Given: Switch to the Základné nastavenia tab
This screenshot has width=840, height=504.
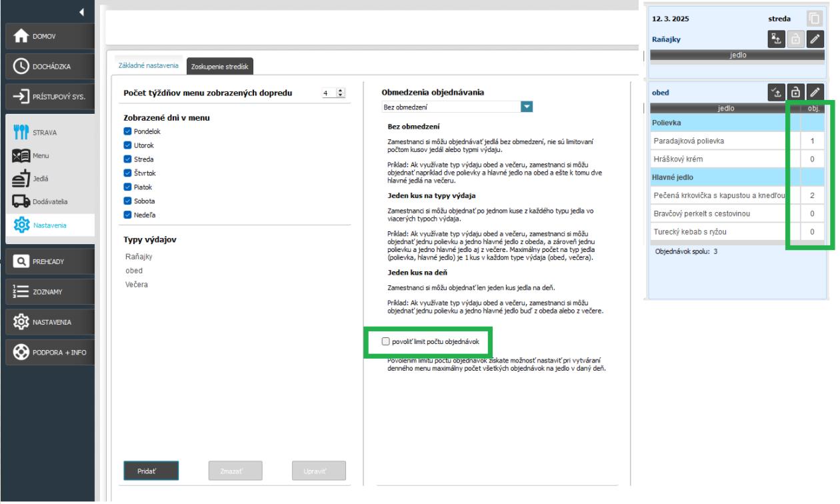Looking at the screenshot, I should [148, 65].
